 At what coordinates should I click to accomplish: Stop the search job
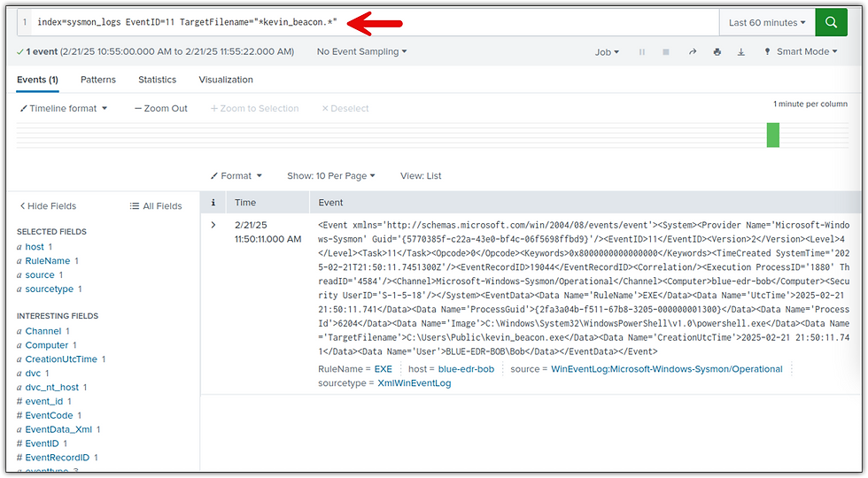[x=666, y=52]
